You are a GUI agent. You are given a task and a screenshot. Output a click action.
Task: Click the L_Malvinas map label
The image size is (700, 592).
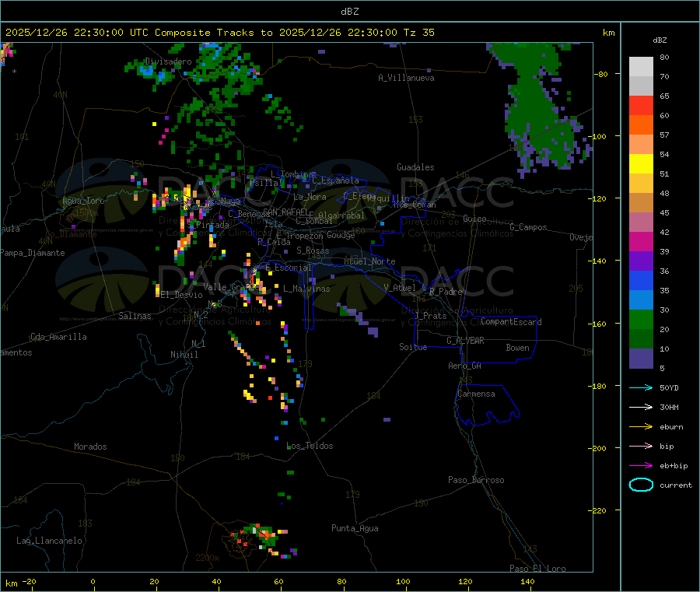(x=306, y=289)
